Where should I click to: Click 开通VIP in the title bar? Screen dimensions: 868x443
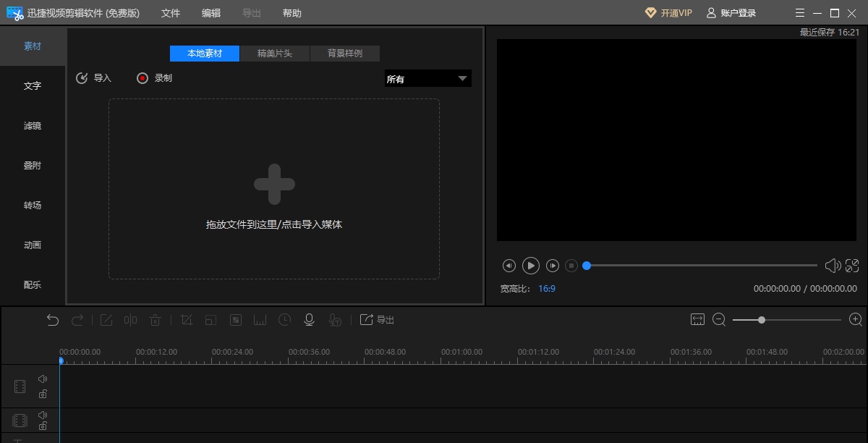point(668,12)
